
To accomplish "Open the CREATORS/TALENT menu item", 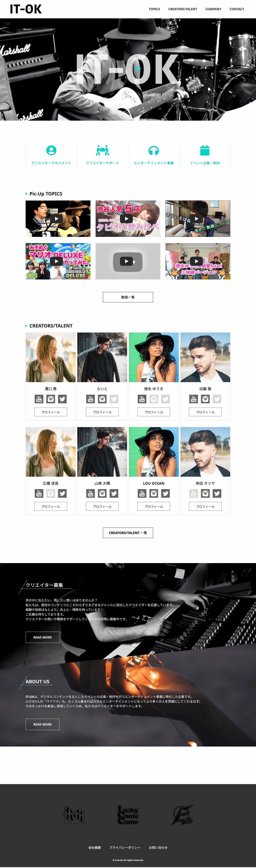I will pyautogui.click(x=182, y=9).
